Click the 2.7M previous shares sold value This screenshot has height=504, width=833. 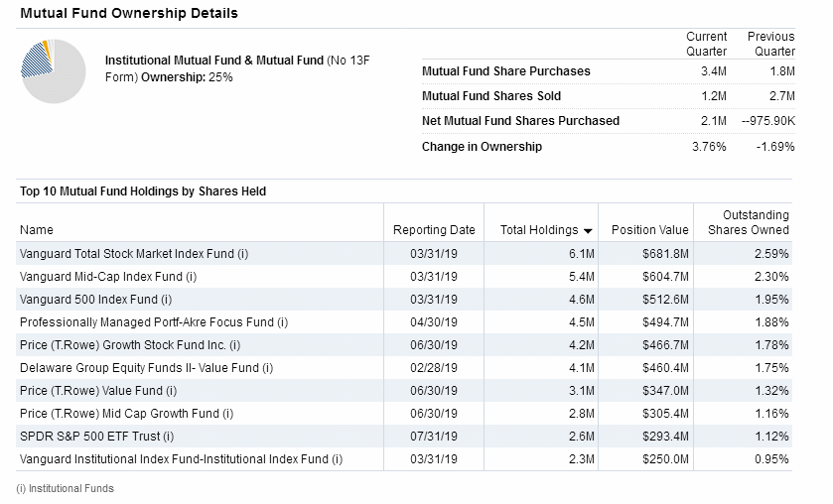tap(782, 96)
